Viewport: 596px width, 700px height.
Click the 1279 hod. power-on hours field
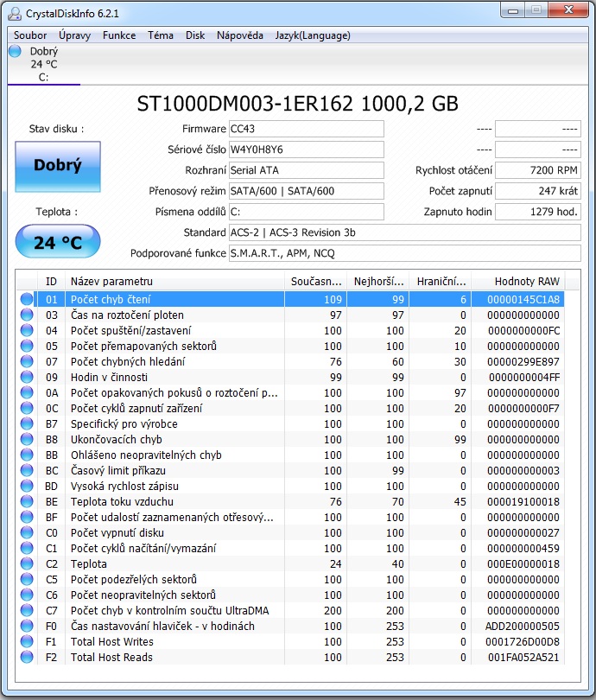pyautogui.click(x=538, y=212)
